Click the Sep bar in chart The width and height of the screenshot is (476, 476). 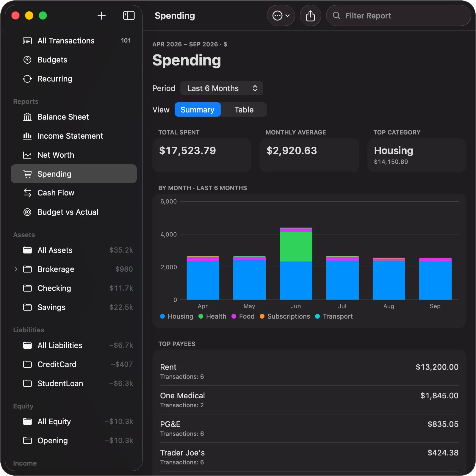pos(435,279)
